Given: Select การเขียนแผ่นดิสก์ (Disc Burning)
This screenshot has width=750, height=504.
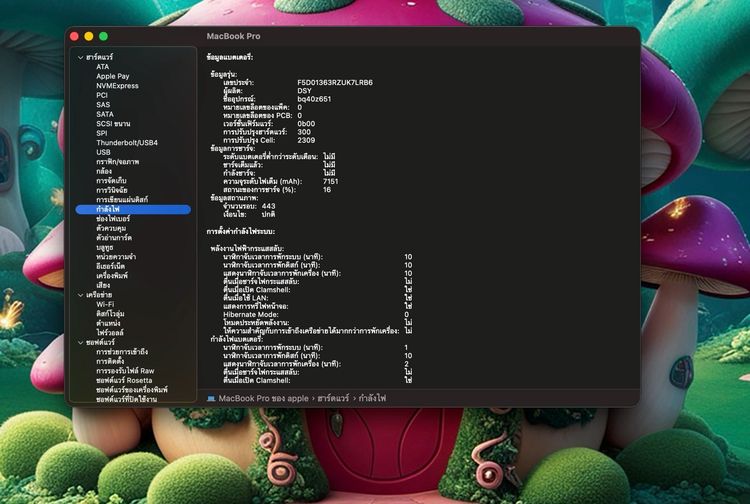Looking at the screenshot, I should tap(122, 199).
